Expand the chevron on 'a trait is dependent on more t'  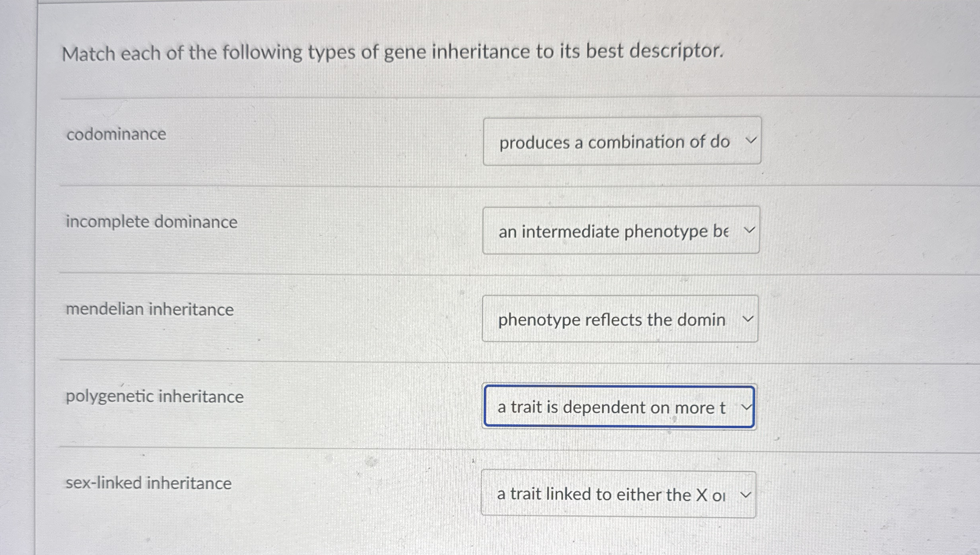pos(746,406)
